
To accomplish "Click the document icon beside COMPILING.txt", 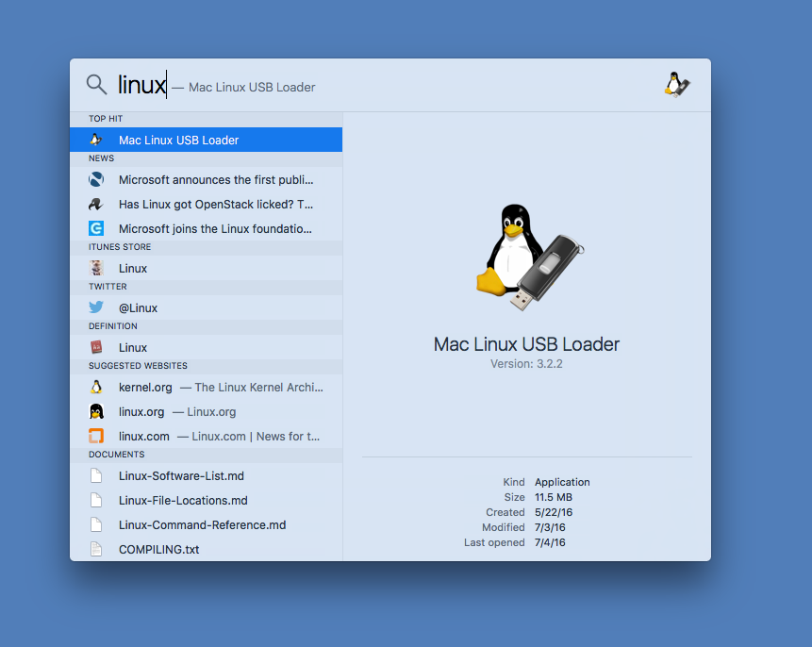I will tap(97, 549).
